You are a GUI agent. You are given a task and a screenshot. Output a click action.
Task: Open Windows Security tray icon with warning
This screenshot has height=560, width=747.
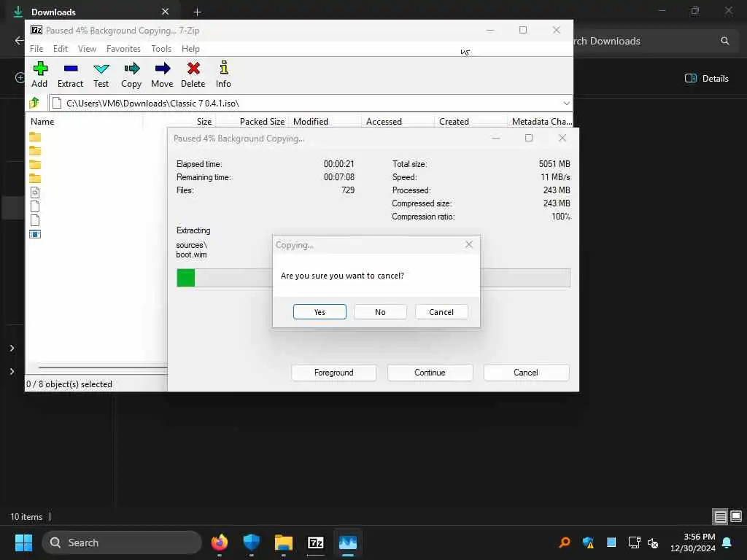click(588, 542)
